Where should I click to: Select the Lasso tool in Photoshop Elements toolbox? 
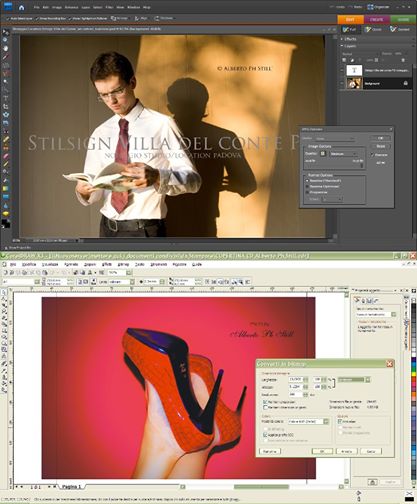click(x=6, y=73)
